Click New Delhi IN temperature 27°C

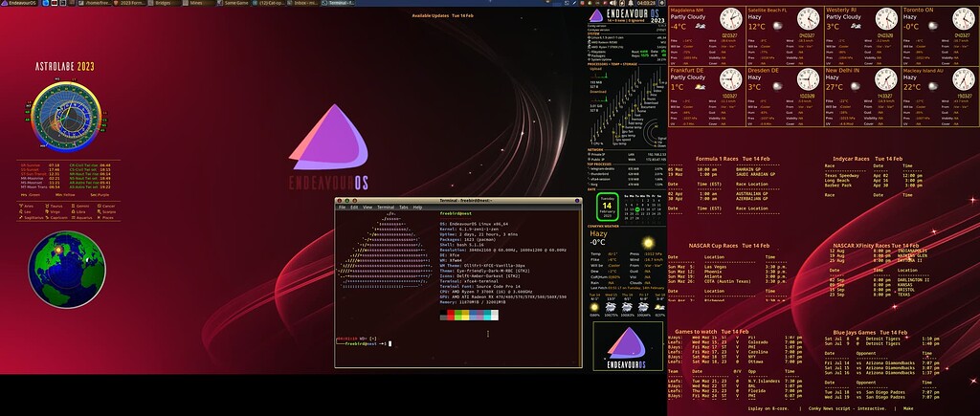(x=834, y=87)
